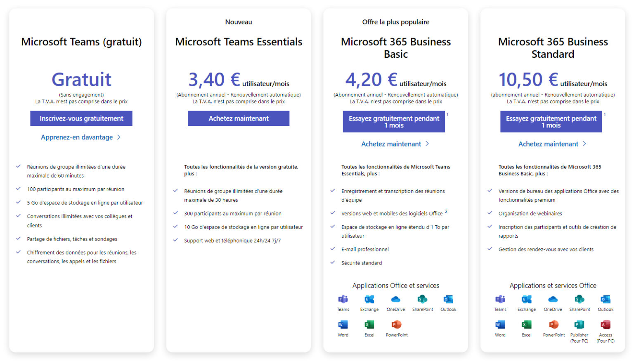
Task: Click the PowerPoint icon under Business Basic
Action: pyautogui.click(x=396, y=325)
